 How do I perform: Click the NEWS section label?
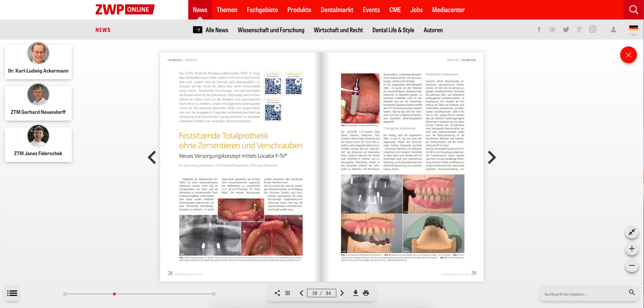[x=103, y=30]
